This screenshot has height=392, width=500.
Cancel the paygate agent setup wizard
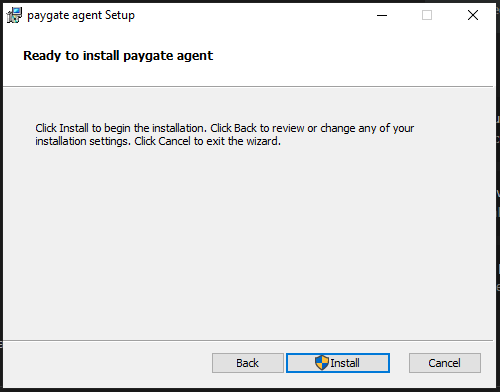click(x=445, y=363)
